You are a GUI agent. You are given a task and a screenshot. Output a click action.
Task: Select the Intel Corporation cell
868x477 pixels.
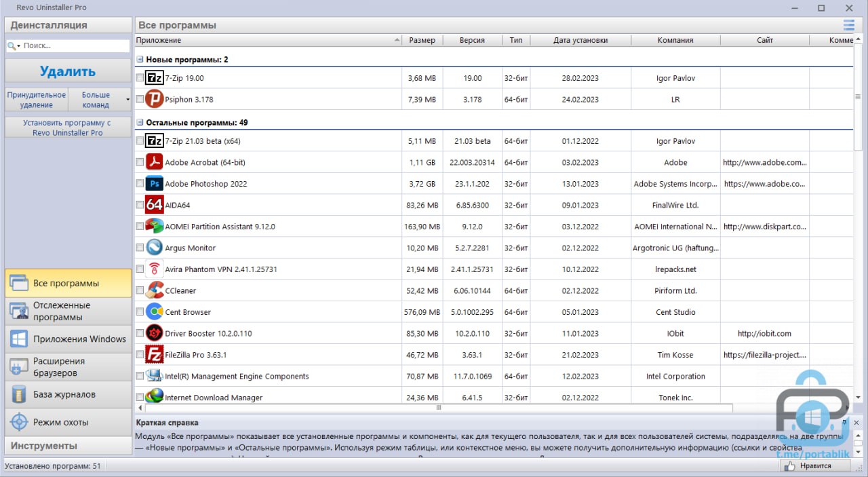pyautogui.click(x=675, y=376)
